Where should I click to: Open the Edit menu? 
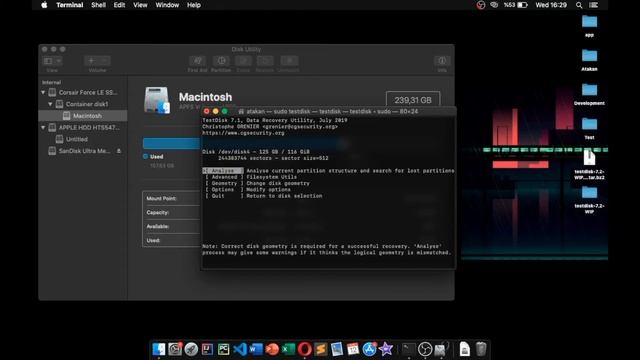click(119, 5)
